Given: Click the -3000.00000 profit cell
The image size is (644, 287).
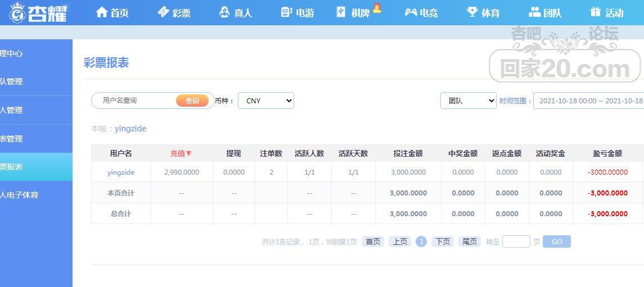Looking at the screenshot, I should point(607,172).
